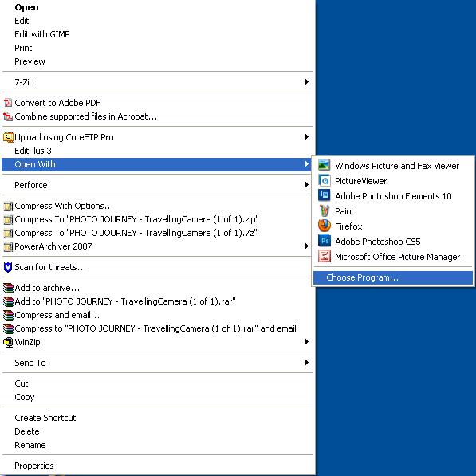Click the 7-Zip label
476x476 pixels.
click(x=24, y=82)
